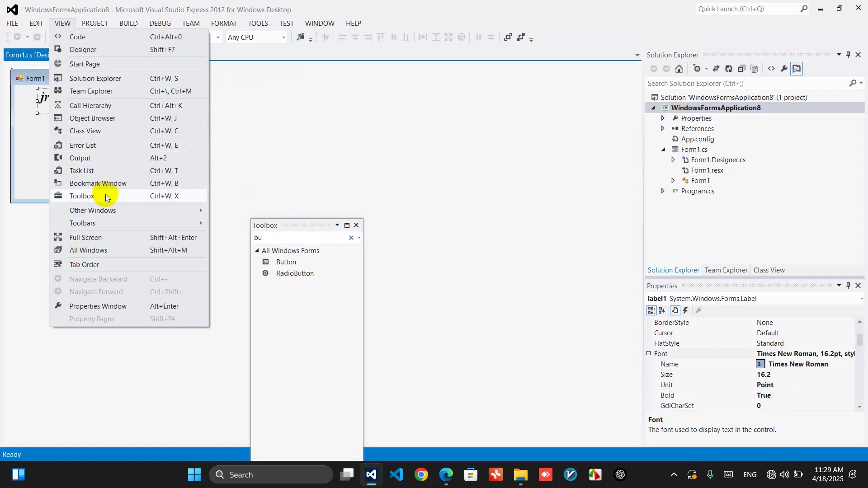Image resolution: width=868 pixels, height=488 pixels.
Task: Click Collapse All icon in Solution Explorer
Action: coord(741,69)
